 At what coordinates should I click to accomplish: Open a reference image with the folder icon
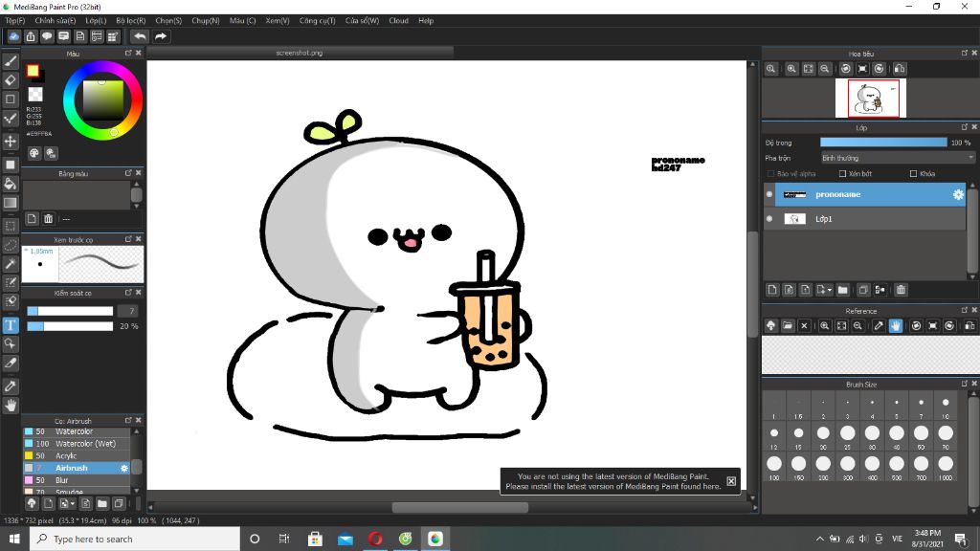(x=788, y=325)
